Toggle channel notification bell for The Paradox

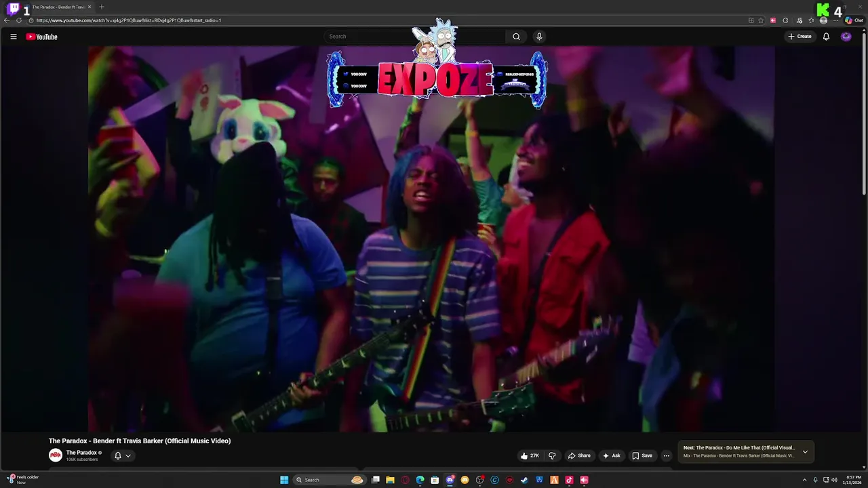[x=117, y=455]
